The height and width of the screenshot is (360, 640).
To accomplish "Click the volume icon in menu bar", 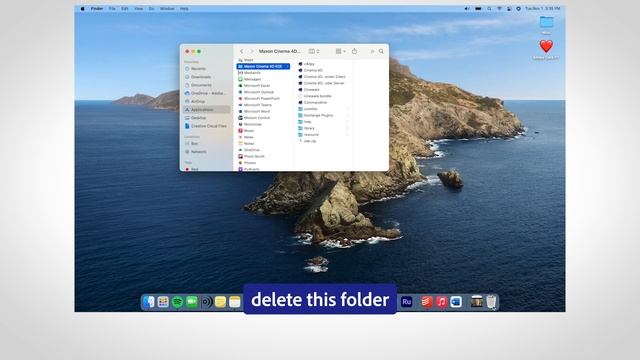I will tap(467, 9).
